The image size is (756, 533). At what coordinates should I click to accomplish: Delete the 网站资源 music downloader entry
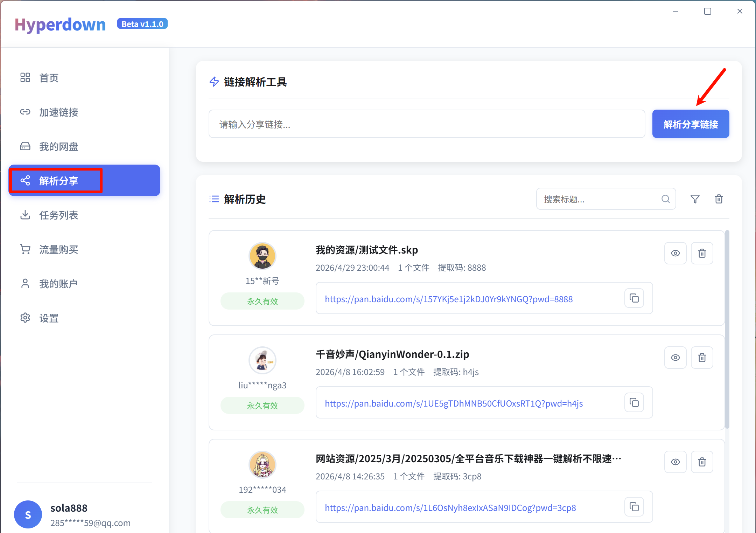[702, 462]
